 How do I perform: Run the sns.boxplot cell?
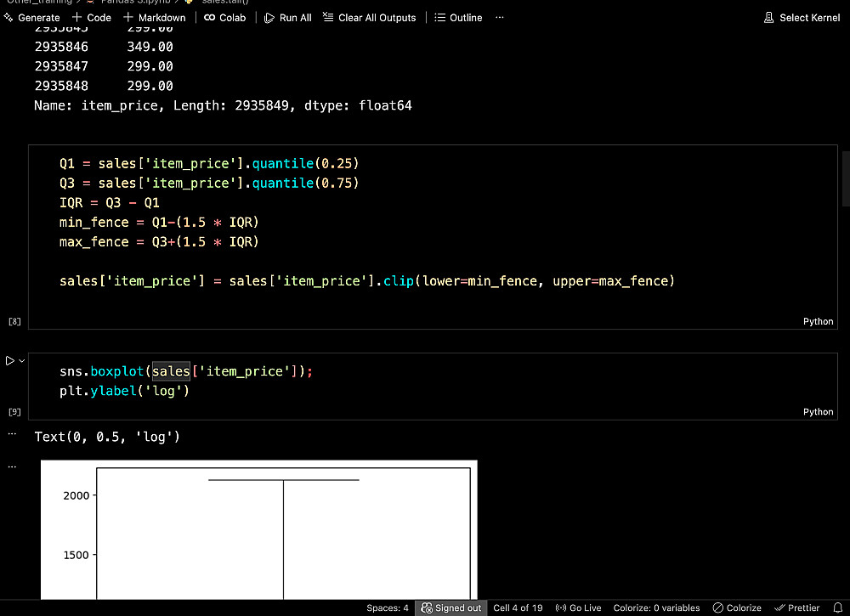tap(9, 361)
